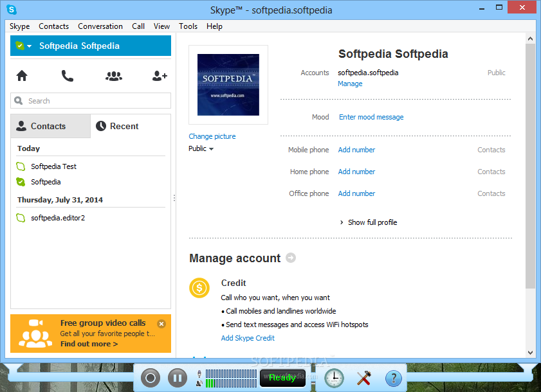The width and height of the screenshot is (541, 392).
Task: Click the recorder audio level meter
Action: point(231,379)
